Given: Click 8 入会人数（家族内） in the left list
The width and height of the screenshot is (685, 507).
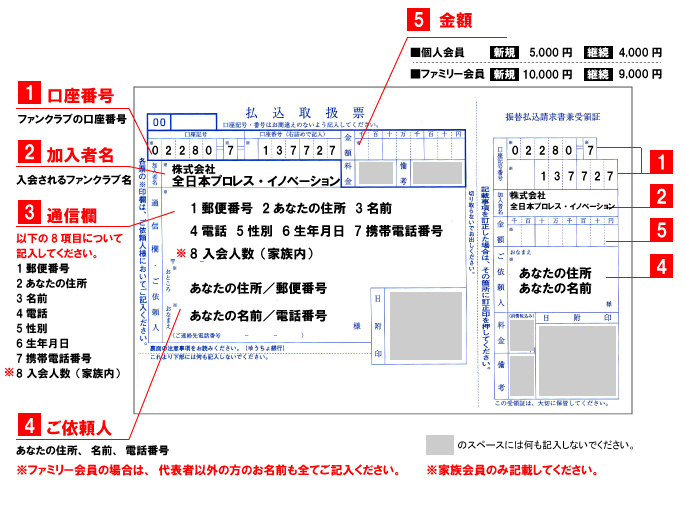Looking at the screenshot, I should [x=69, y=373].
